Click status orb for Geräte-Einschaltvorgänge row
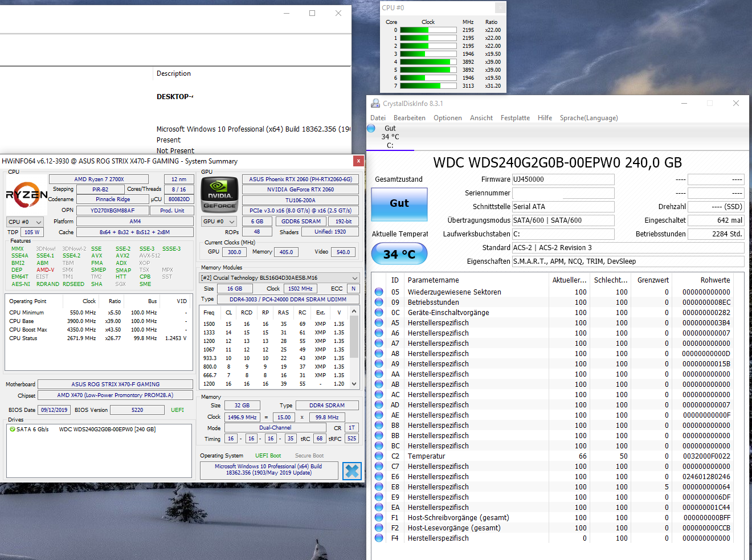Screen dimensions: 752x560 pyautogui.click(x=379, y=313)
